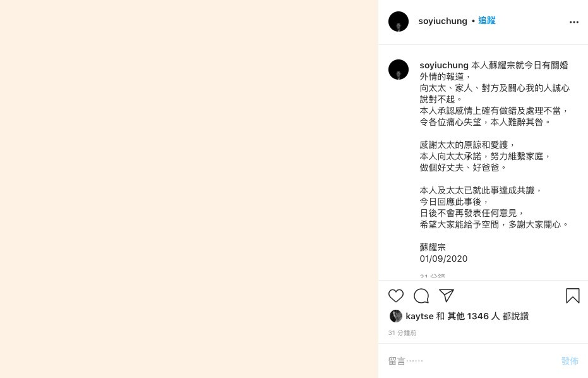
Task: Select the partially hidden time under the caption
Action: coord(433,276)
